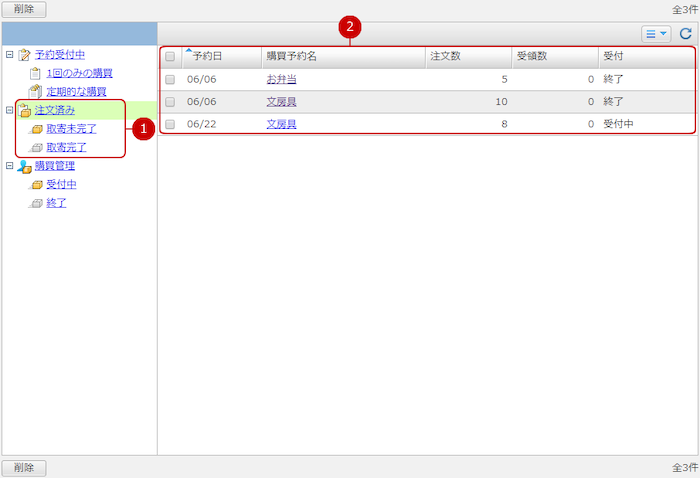
Task: Click the 定期的な購買 icon
Action: 36,92
